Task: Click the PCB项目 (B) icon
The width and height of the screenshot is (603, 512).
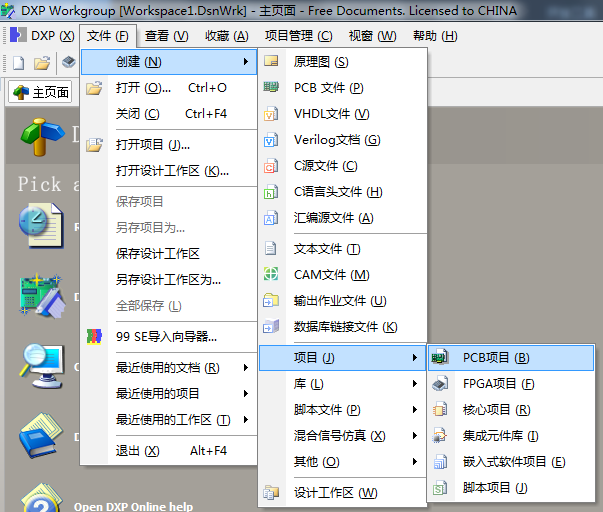Action: click(440, 357)
